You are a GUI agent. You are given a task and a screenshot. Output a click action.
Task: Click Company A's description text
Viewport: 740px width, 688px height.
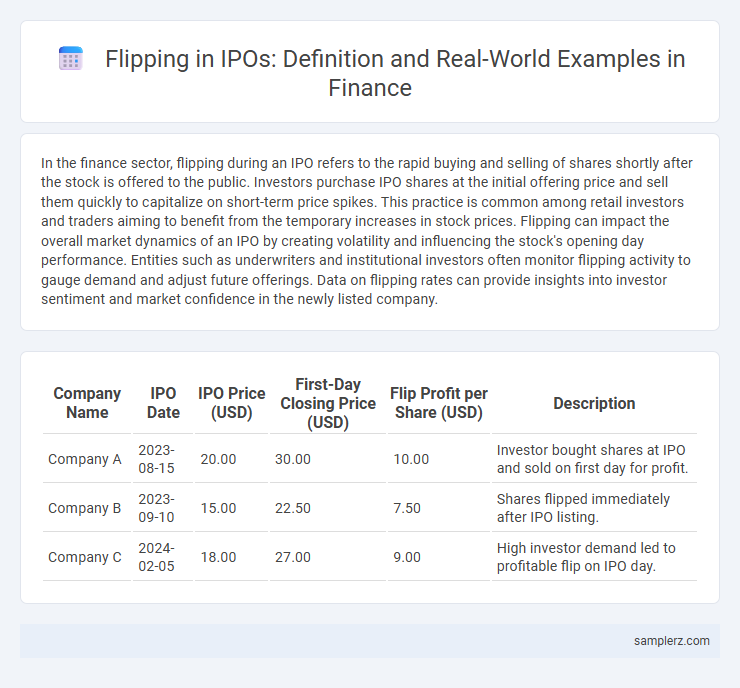[592, 459]
